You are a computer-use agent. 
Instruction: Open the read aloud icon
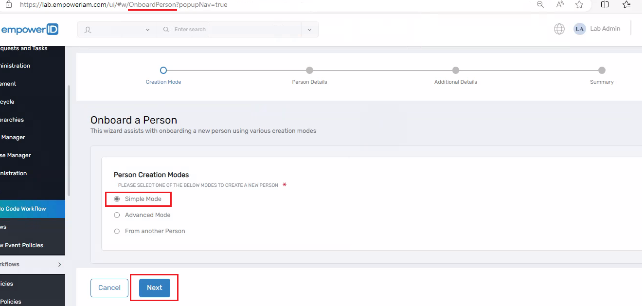coord(560,4)
